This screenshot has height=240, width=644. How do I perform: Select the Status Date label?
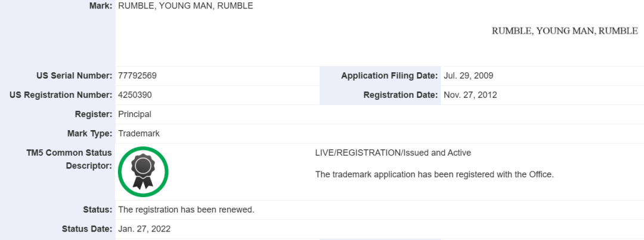[86, 229]
